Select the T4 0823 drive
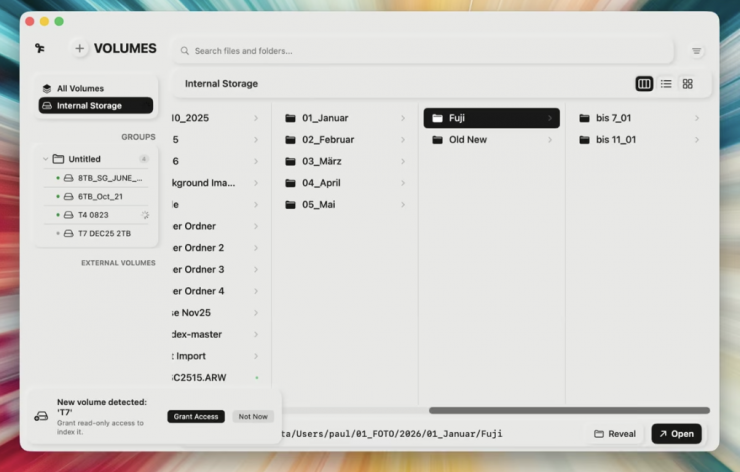Image resolution: width=740 pixels, height=472 pixels. [x=93, y=215]
